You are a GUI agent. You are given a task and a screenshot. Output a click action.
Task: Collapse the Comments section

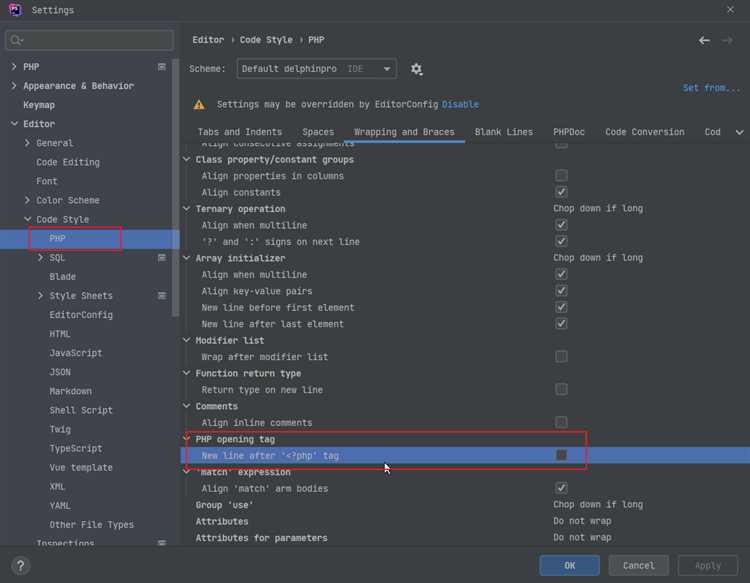click(x=187, y=406)
